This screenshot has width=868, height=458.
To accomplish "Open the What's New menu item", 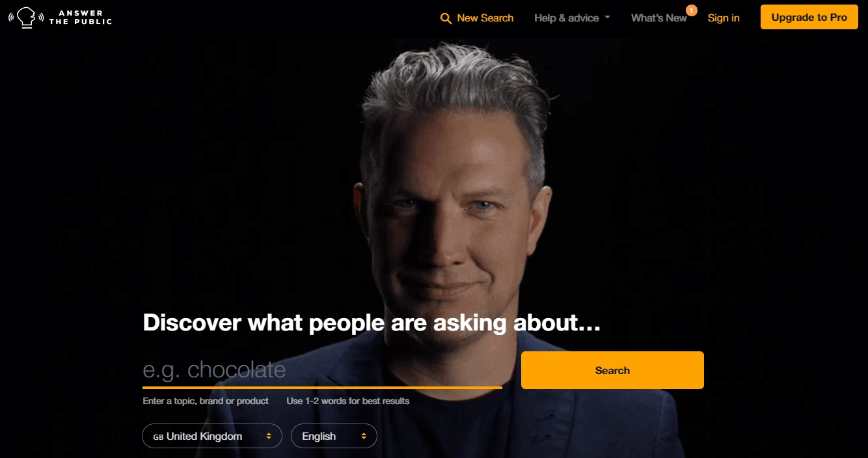I will (x=659, y=18).
